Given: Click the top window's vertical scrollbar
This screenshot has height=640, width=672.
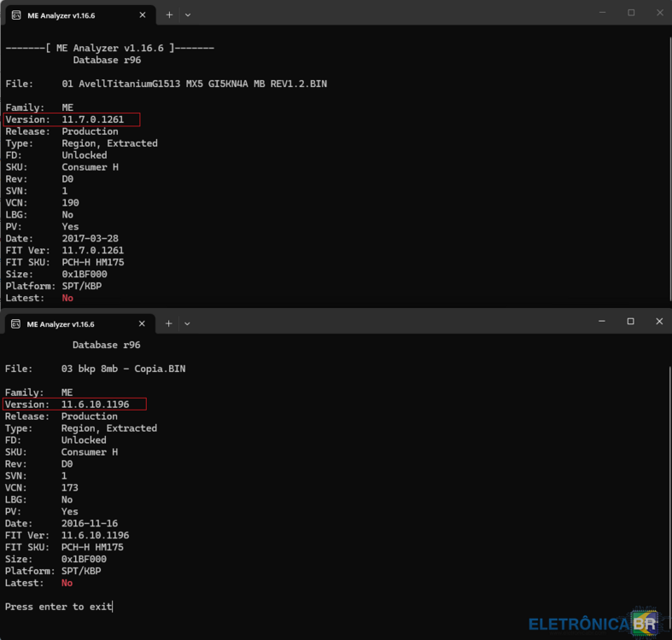Looking at the screenshot, I should point(669,169).
